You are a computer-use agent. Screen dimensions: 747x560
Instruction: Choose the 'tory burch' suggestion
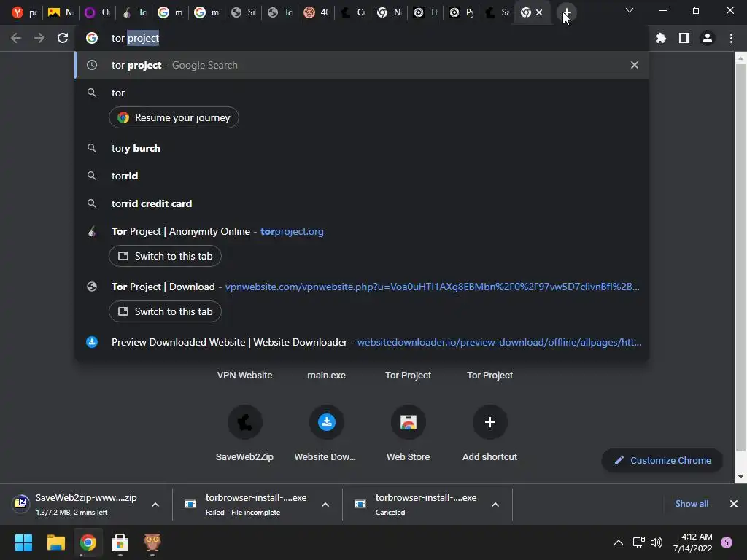(x=362, y=148)
